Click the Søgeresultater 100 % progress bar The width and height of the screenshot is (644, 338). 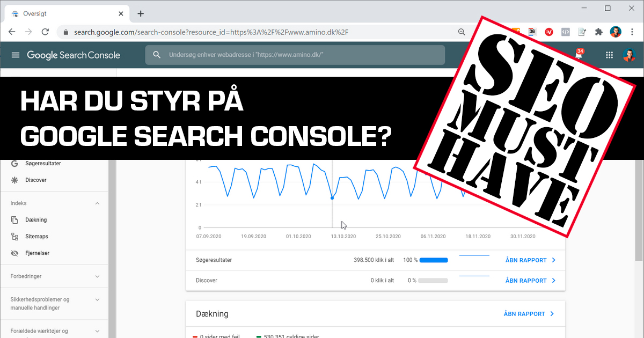tap(434, 260)
